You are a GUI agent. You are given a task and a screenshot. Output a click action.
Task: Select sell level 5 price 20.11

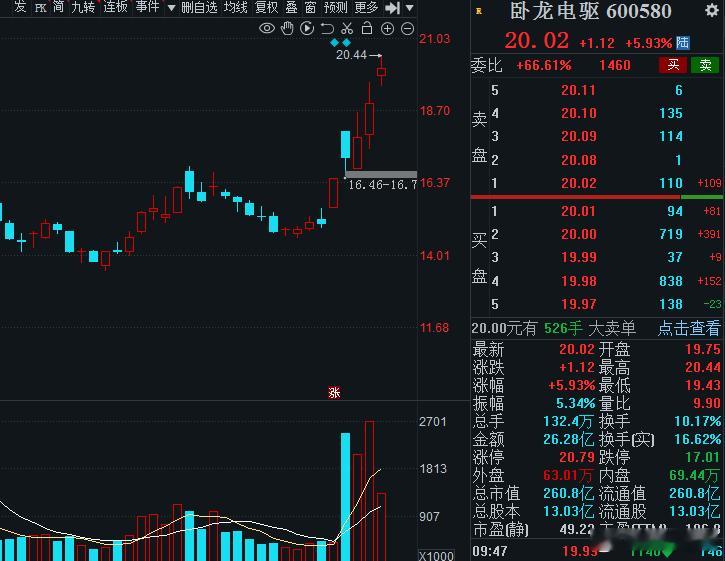578,90
